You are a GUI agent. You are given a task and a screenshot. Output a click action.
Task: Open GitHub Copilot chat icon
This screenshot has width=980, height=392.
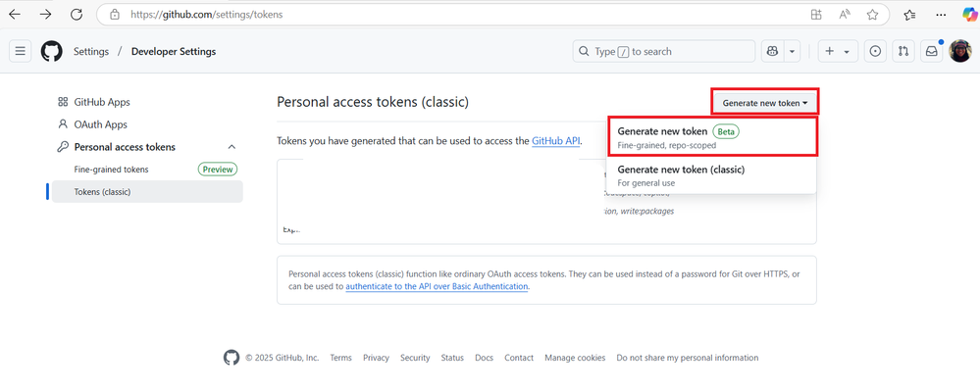click(772, 52)
